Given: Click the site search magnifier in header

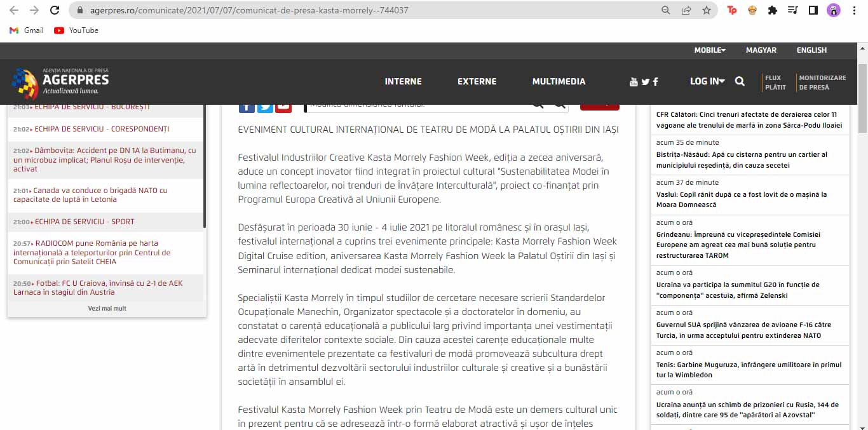Looking at the screenshot, I should click(740, 81).
